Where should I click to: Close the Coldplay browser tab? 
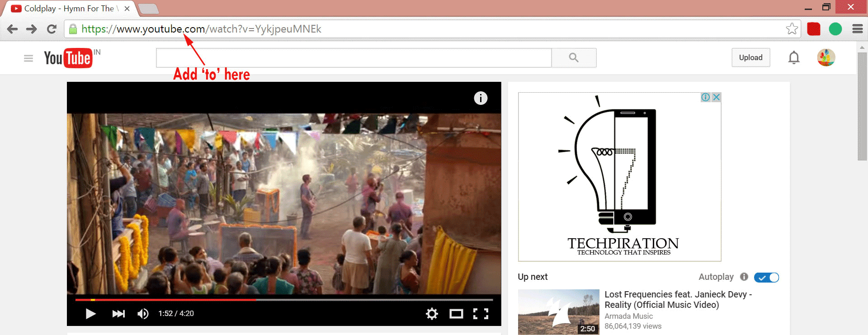(x=127, y=9)
